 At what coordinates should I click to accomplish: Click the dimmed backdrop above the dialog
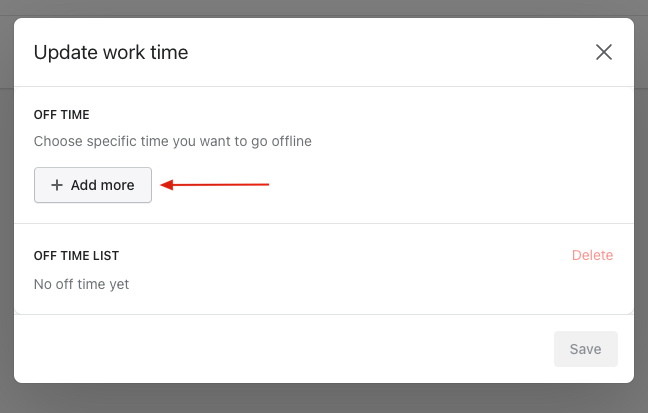[324, 8]
